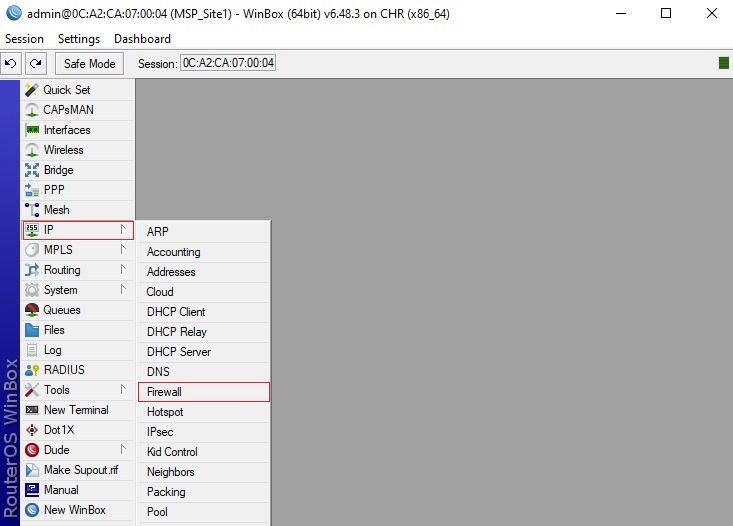
Task: Toggle the Safe Mode button
Action: [89, 63]
